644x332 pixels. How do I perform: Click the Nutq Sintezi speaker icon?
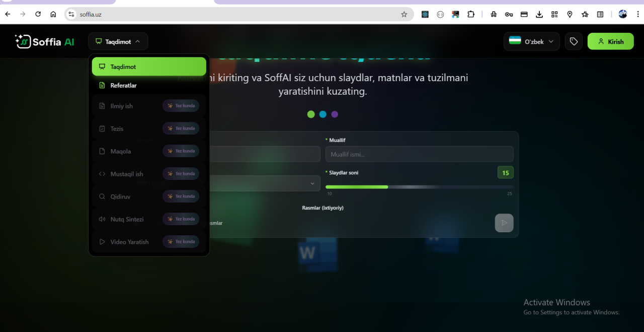tap(102, 219)
